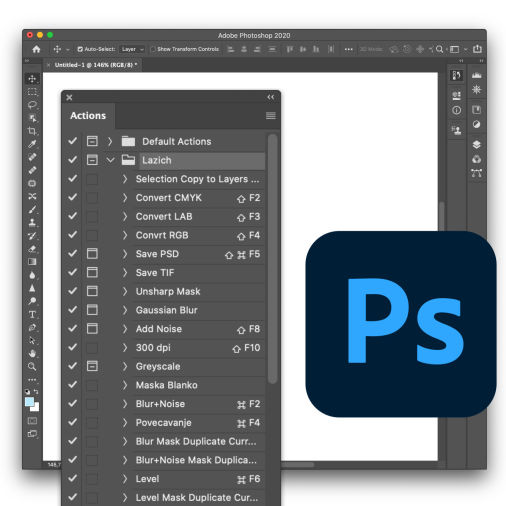Select the Eraser tool
The width and height of the screenshot is (506, 506).
[32, 249]
